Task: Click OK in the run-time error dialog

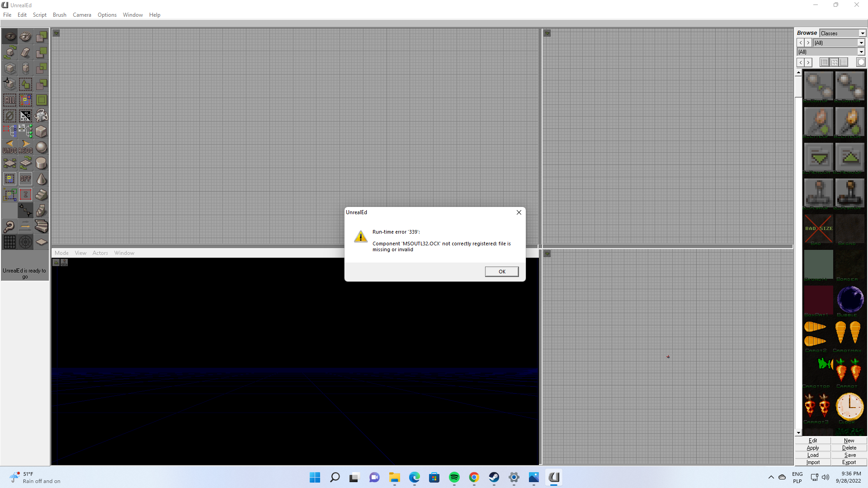Action: click(502, 272)
